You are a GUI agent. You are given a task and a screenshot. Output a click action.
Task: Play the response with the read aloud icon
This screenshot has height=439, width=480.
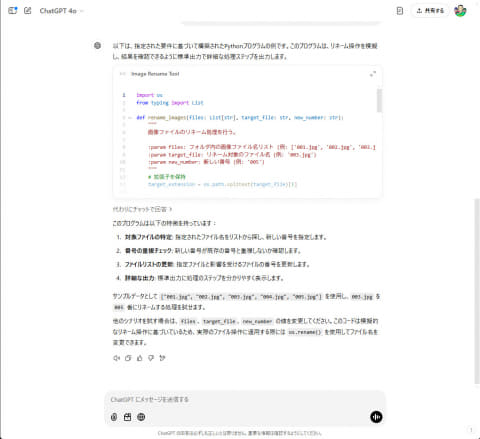[116, 358]
